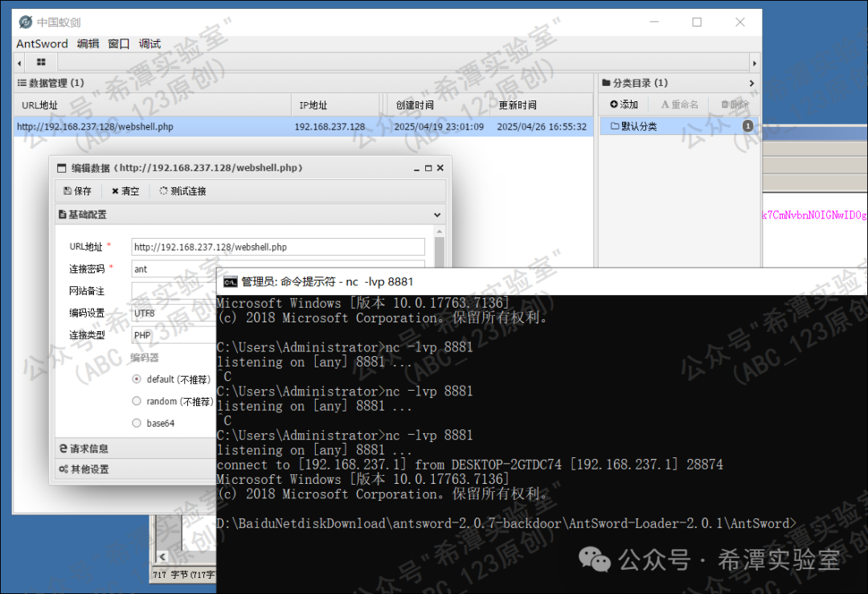The image size is (868, 594).
Task: Select the 默认分类 folder
Action: (678, 126)
